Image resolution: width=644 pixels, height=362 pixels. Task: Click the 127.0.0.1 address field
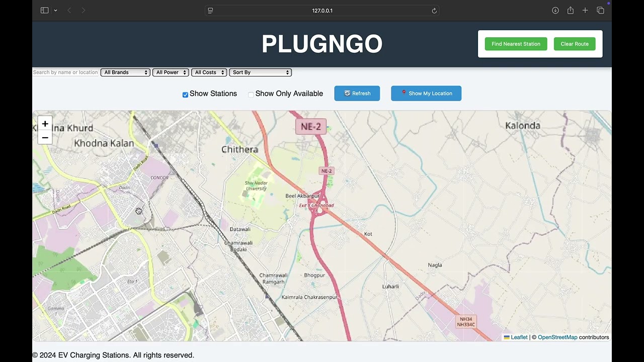[322, 11]
